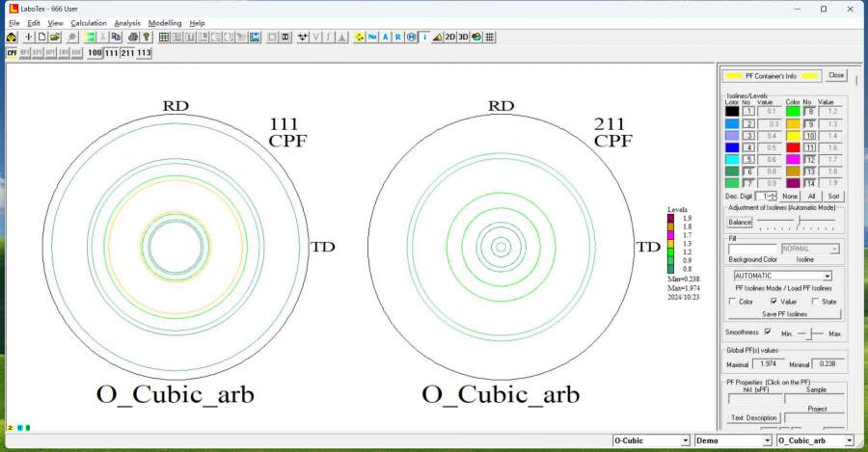Toggle isoline level number 6
Viewport: 868px width, 452px height.
tap(749, 172)
